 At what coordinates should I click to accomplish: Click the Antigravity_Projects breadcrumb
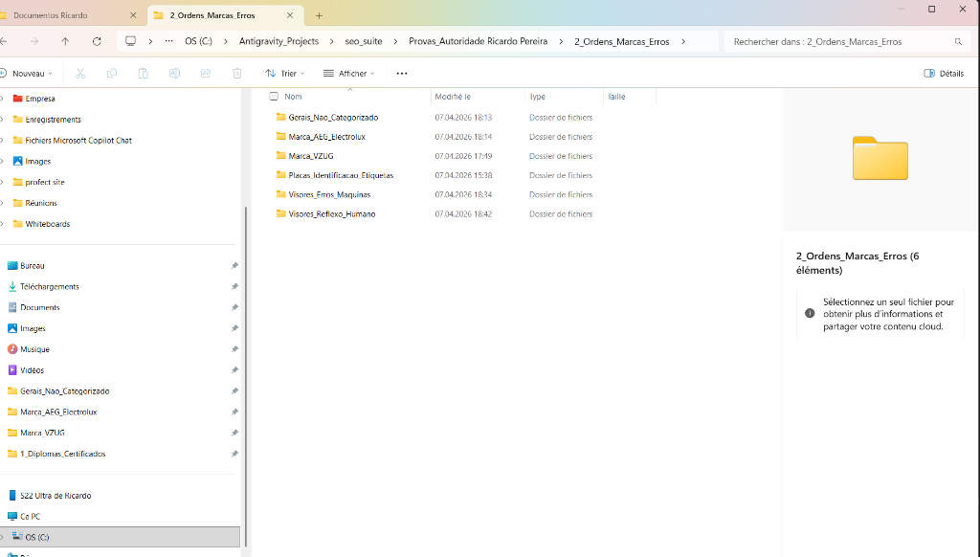pos(278,41)
